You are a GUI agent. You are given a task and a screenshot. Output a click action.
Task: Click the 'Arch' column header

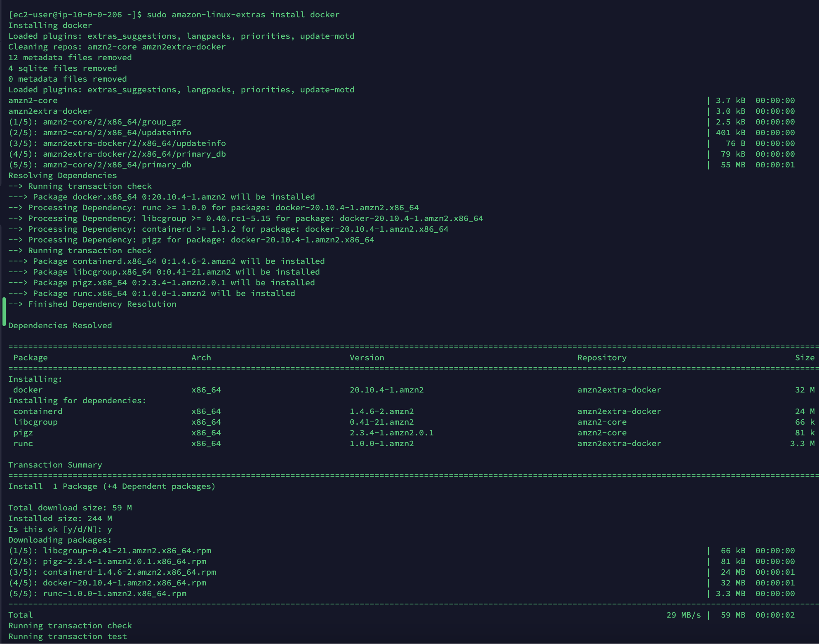tap(201, 358)
